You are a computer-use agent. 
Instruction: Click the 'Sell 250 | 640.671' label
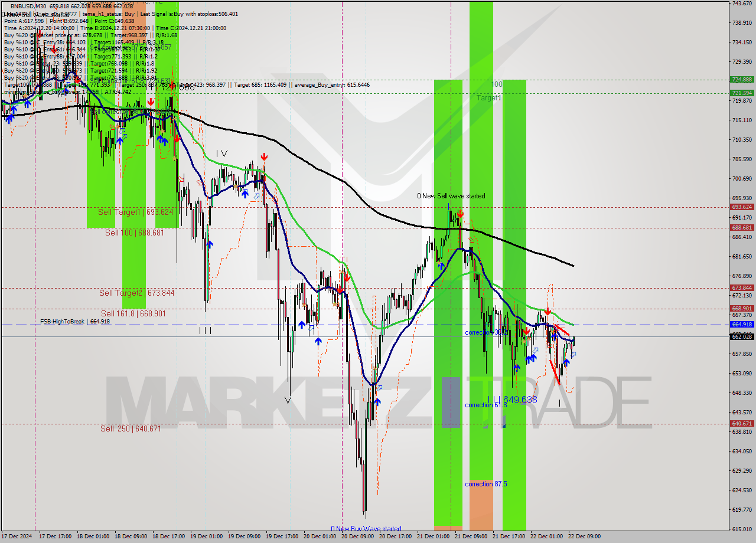point(131,428)
